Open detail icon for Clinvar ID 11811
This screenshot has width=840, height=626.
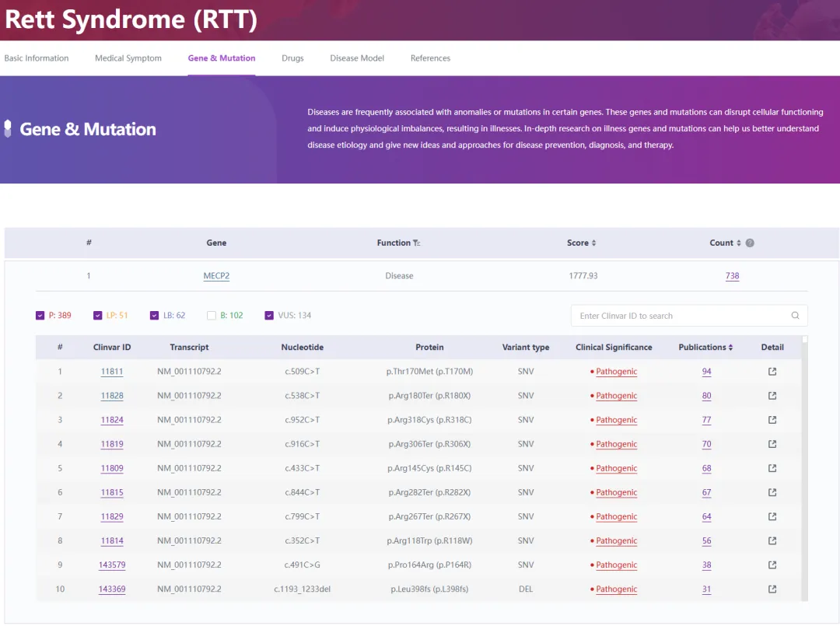[x=772, y=372]
